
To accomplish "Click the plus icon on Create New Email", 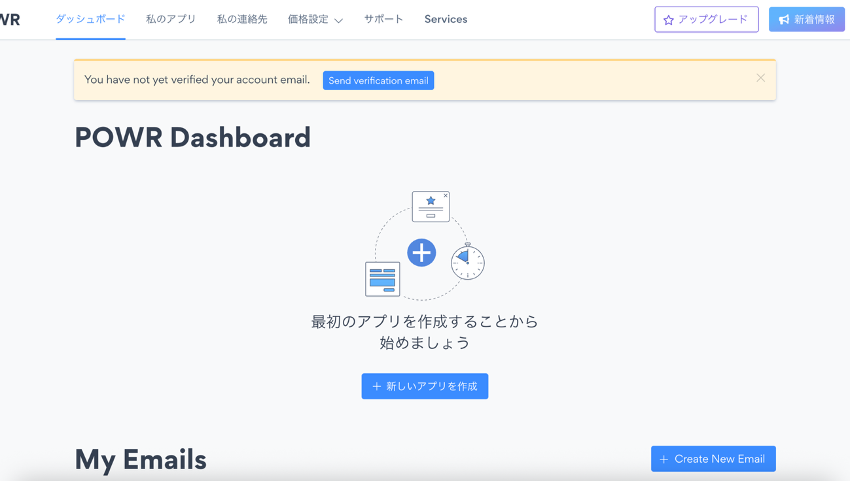I will tap(664, 459).
